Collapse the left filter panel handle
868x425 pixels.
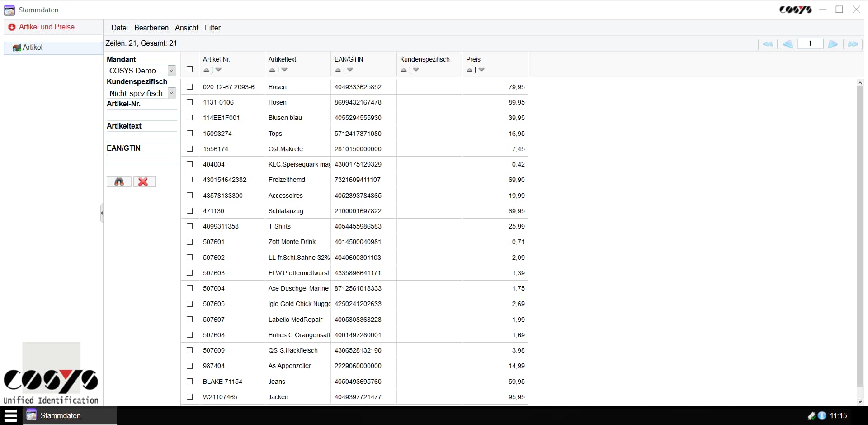[x=102, y=213]
